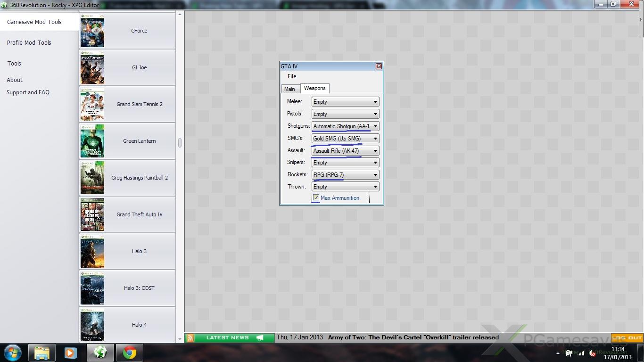644x362 pixels.
Task: Expand the Snipers weapon dropdown
Action: pyautogui.click(x=375, y=163)
